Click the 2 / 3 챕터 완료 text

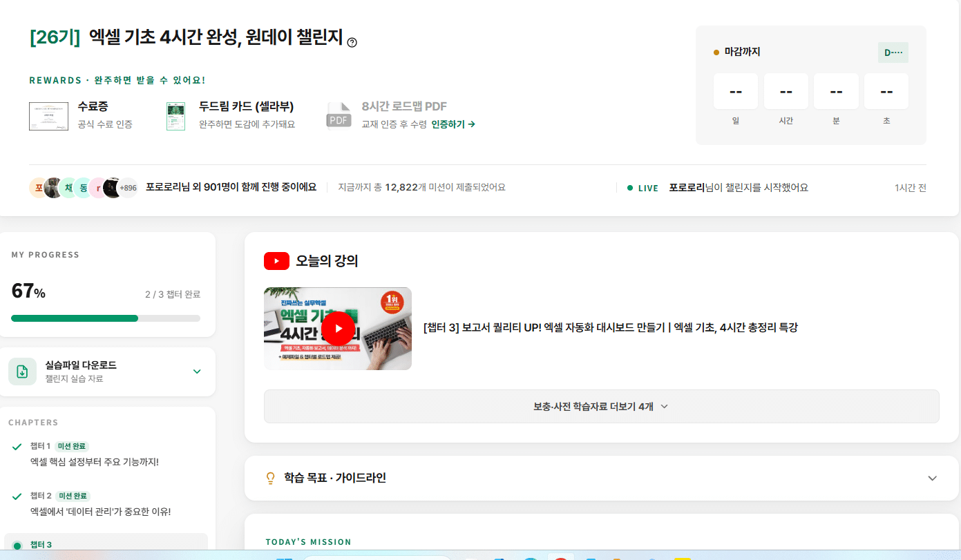[x=173, y=294]
